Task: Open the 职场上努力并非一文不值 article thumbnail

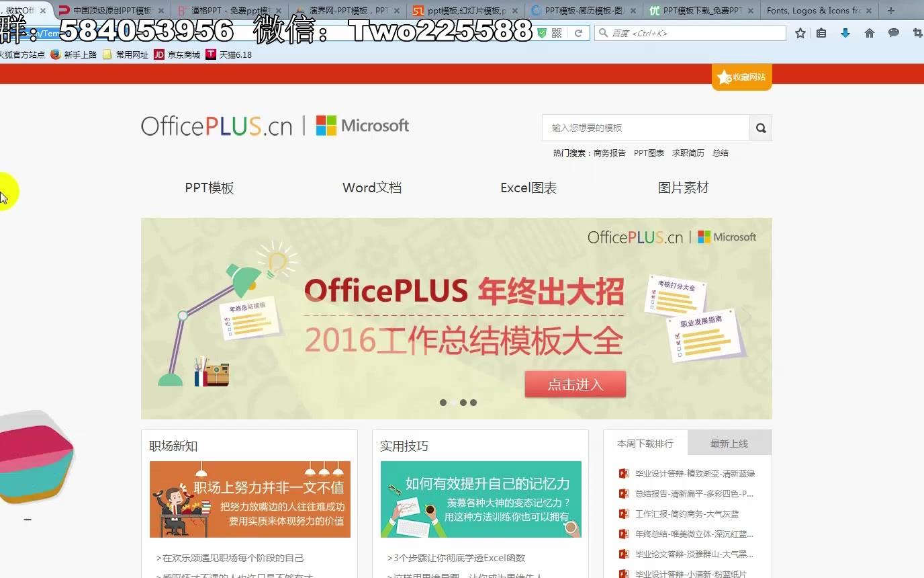Action: 250,499
